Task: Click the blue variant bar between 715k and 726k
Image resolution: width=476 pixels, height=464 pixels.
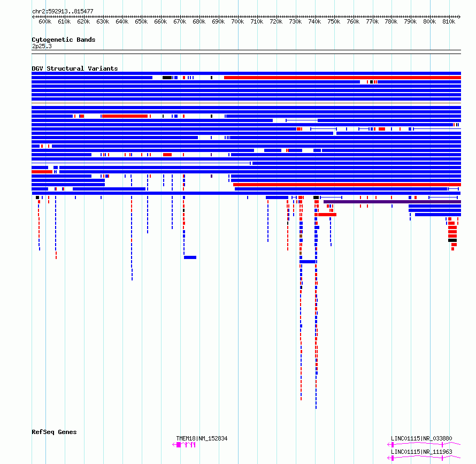Action: tap(277, 197)
